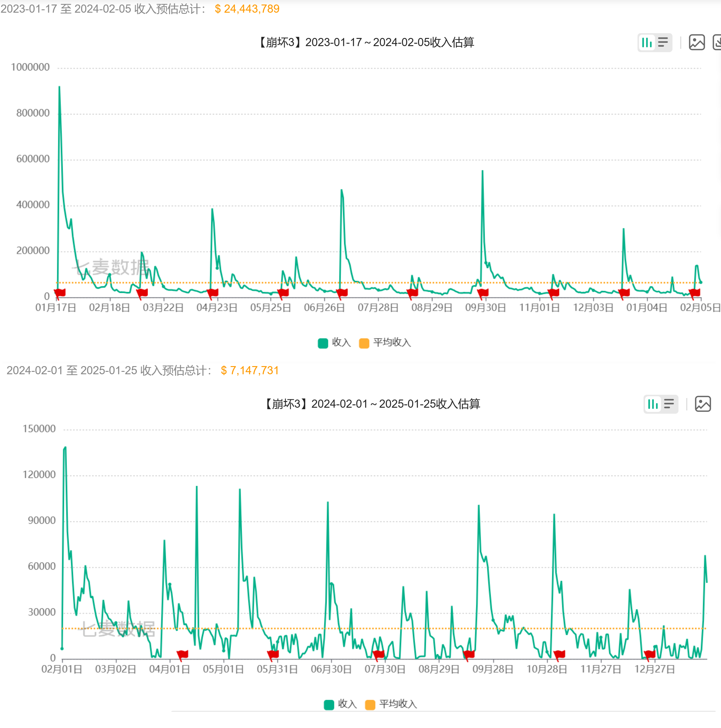Click red flag near 04月01日 in bottom chart

pos(183,654)
